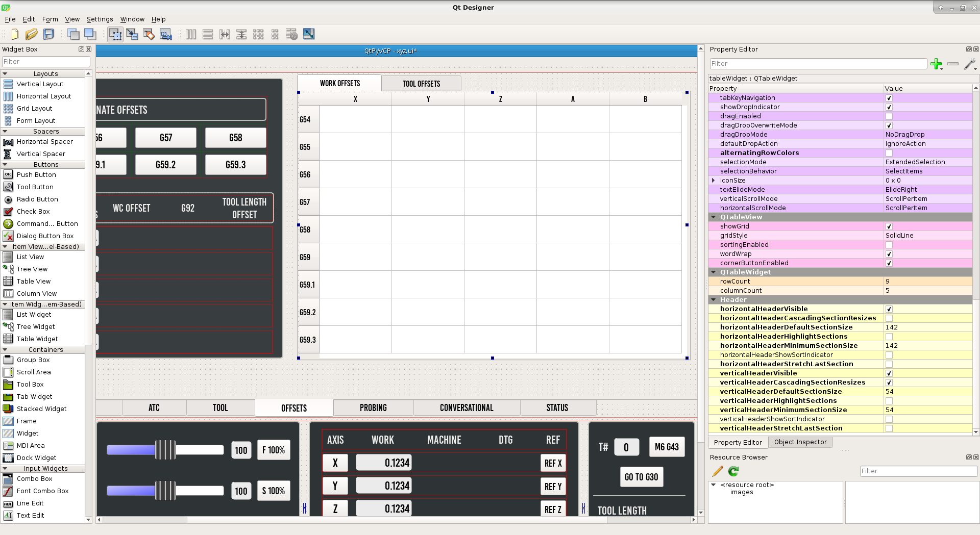This screenshot has width=980, height=535.
Task: Enable alternatingRowColors checkbox
Action: coord(889,153)
